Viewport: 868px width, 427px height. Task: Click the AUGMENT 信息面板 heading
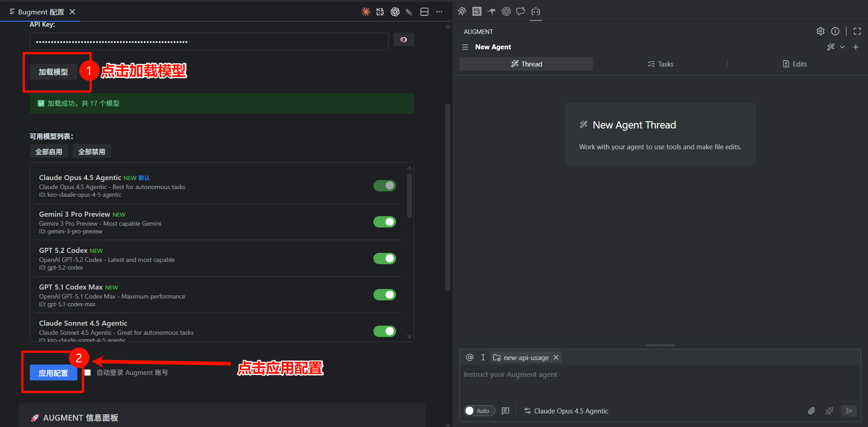pos(80,418)
